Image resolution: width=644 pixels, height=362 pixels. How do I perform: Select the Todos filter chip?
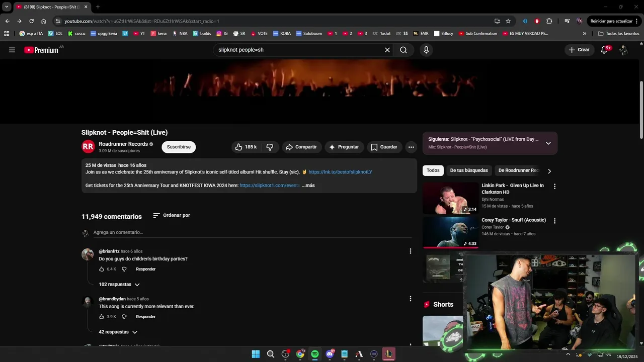[433, 170]
